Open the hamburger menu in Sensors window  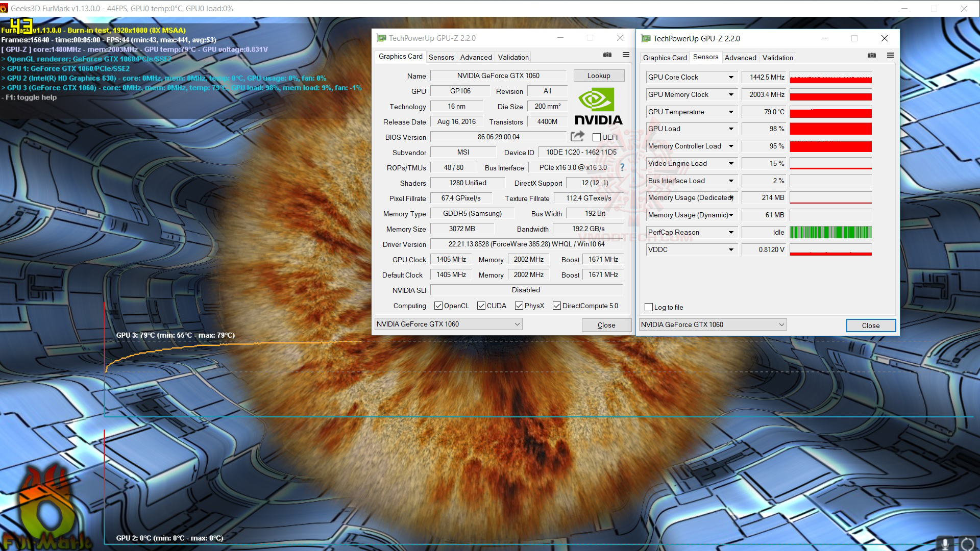point(890,55)
